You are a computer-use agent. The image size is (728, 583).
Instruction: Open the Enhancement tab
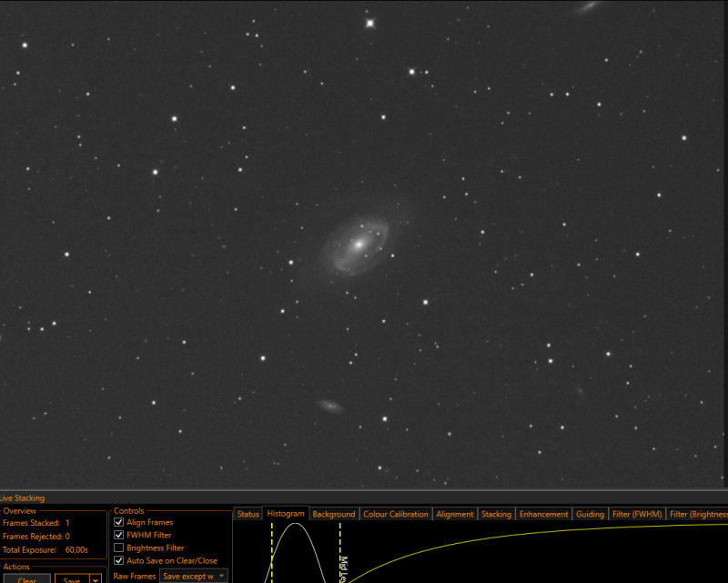(x=543, y=514)
